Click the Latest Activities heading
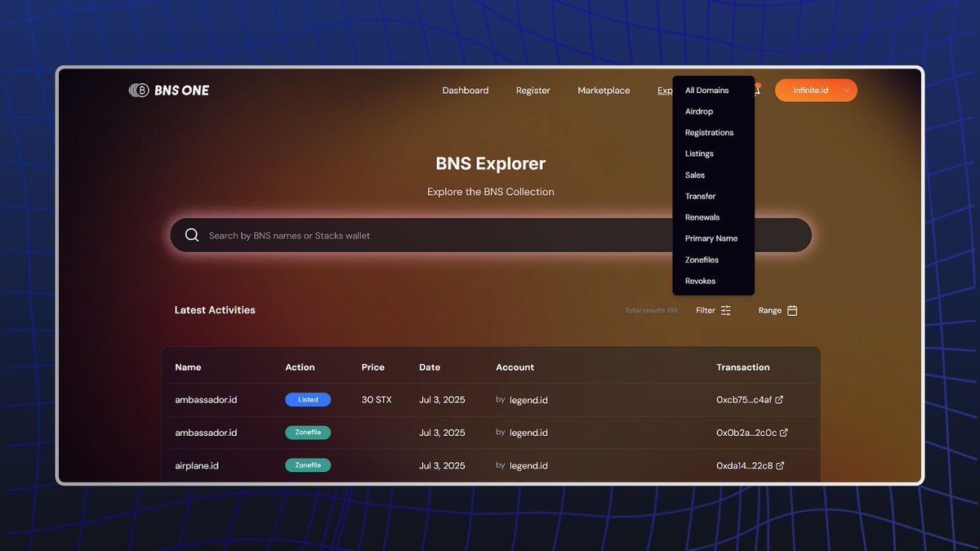 pos(215,310)
